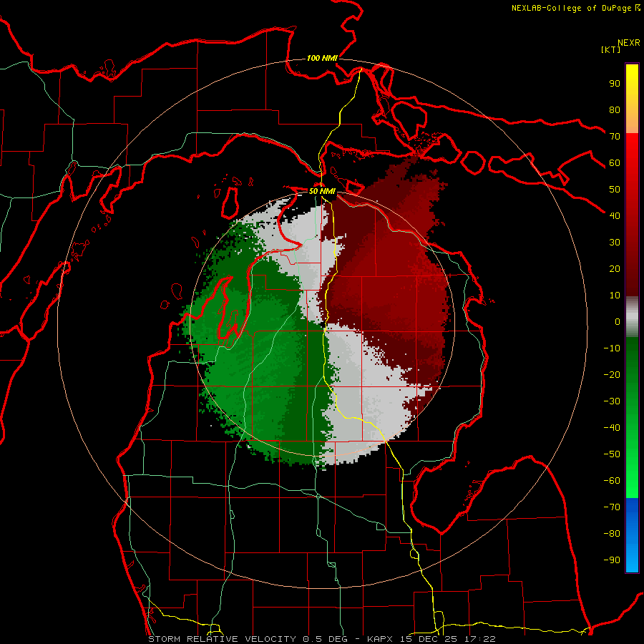Click the 30 value on the velocity scale
This screenshot has width=644, height=644.
[x=615, y=243]
